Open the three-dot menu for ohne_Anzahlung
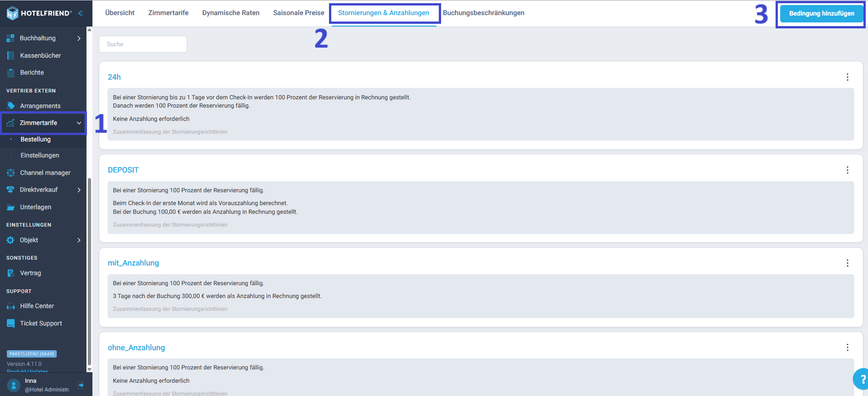868x396 pixels. pos(847,347)
